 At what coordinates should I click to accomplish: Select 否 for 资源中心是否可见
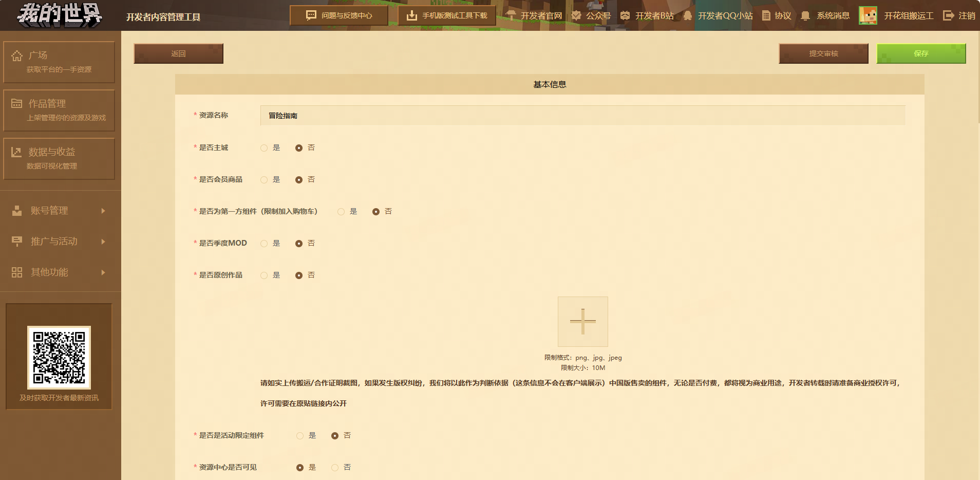335,468
